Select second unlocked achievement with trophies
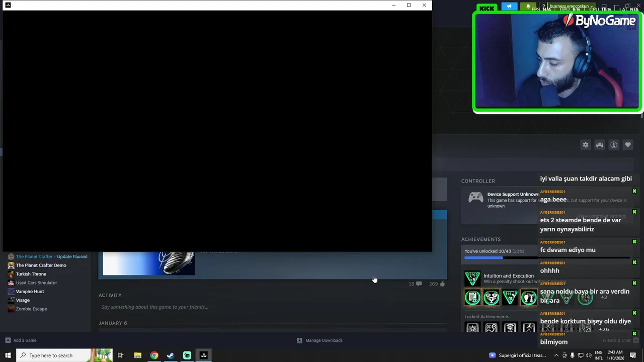Viewport: 644px width, 362px height. click(491, 298)
